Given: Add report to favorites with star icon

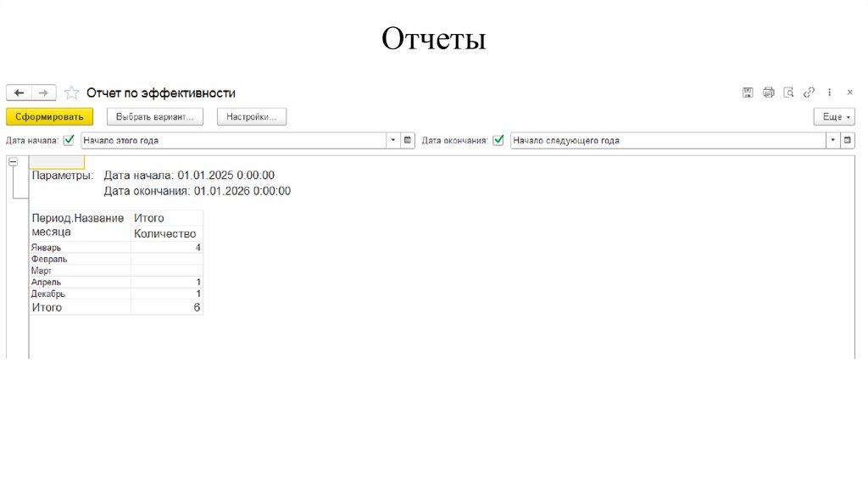Looking at the screenshot, I should (71, 92).
